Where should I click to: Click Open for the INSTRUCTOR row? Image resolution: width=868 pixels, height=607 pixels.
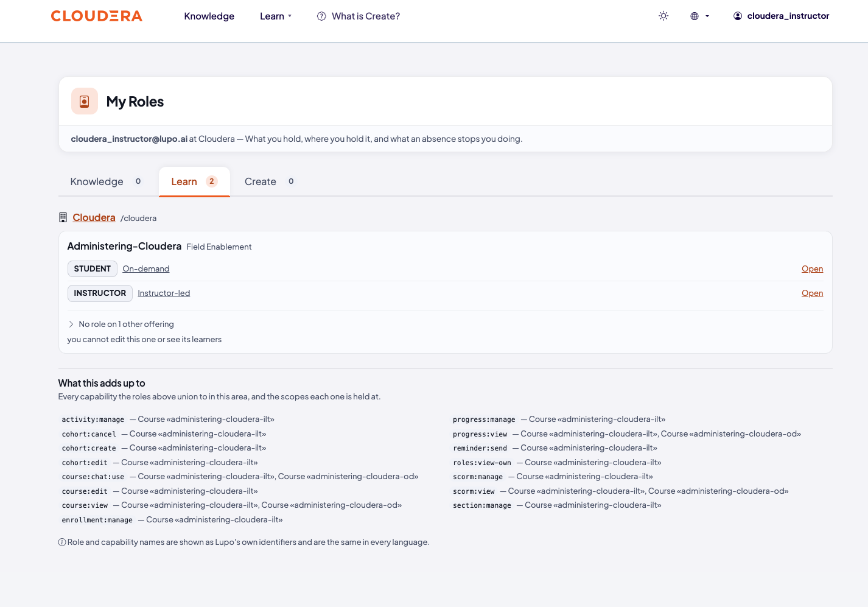(x=812, y=293)
